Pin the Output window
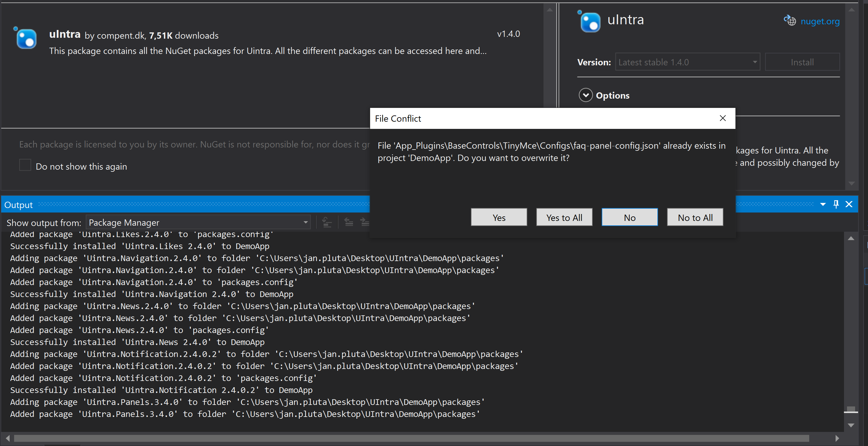The width and height of the screenshot is (868, 446). coord(836,204)
